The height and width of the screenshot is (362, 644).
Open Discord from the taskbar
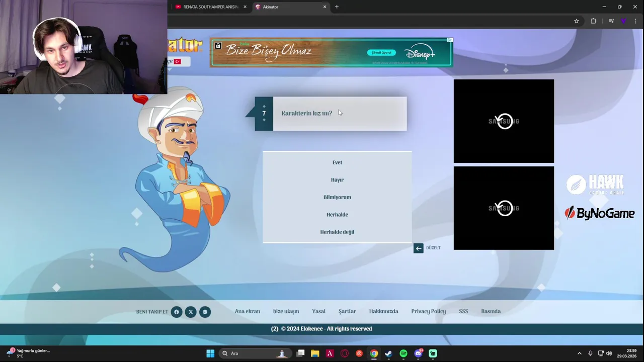point(418,353)
